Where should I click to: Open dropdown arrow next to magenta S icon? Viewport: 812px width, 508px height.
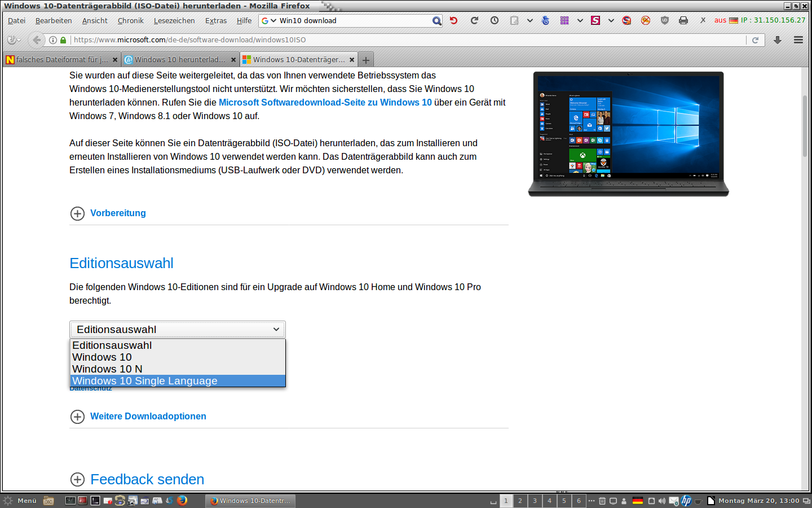[x=611, y=20]
